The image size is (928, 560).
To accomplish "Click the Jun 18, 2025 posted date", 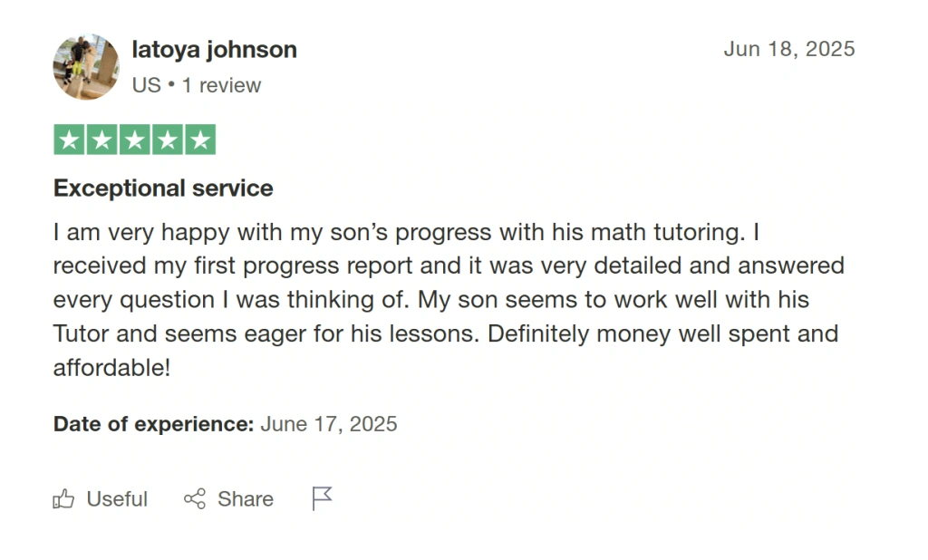I will (x=788, y=49).
